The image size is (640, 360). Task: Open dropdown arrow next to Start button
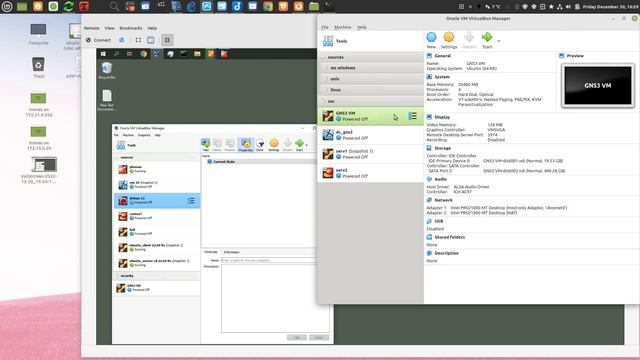pyautogui.click(x=499, y=41)
